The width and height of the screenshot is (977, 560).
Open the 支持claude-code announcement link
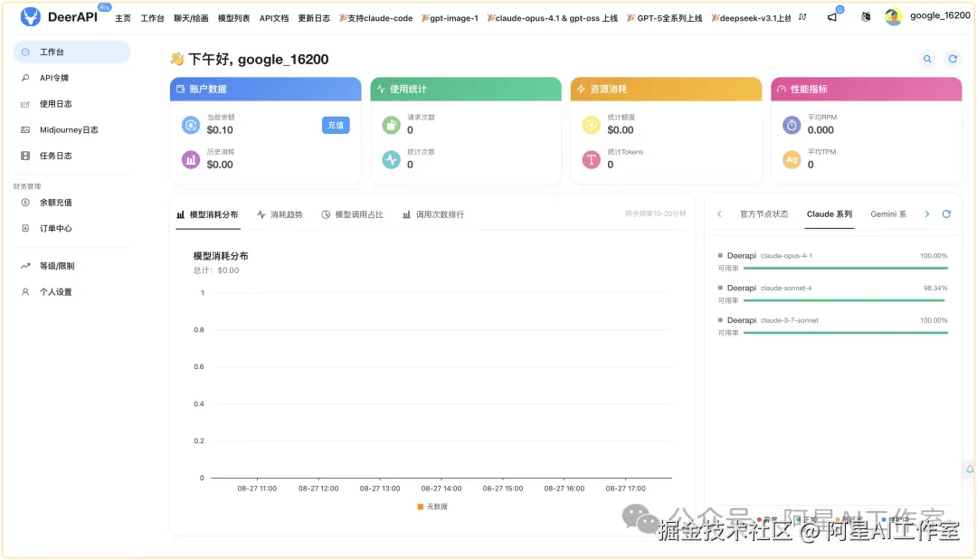click(x=376, y=18)
